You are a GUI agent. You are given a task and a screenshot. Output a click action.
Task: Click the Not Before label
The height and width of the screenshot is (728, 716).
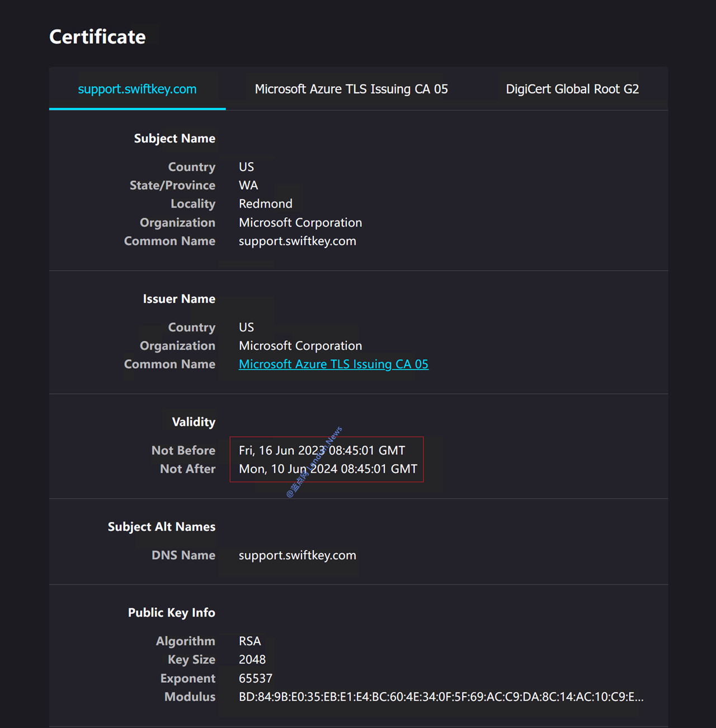click(183, 450)
